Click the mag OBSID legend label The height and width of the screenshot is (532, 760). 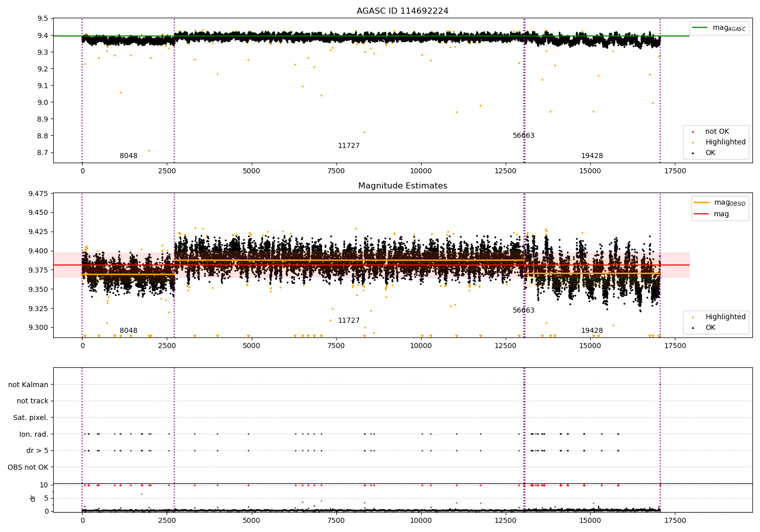tap(730, 203)
